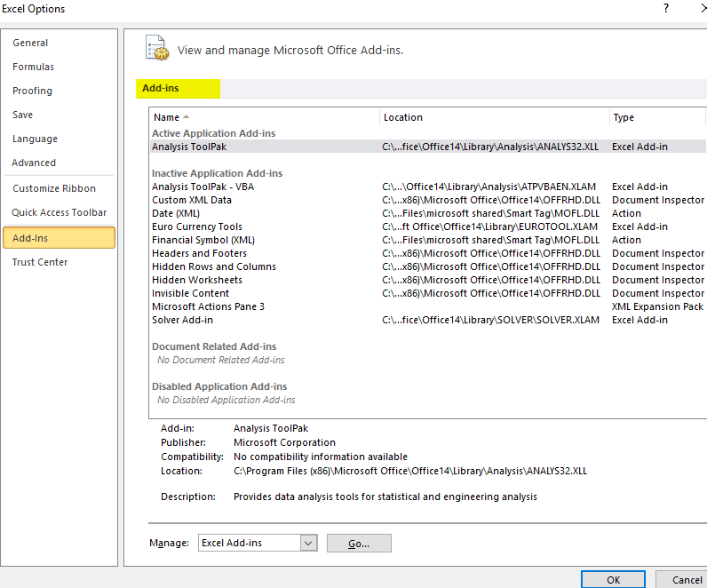Click No Document Related Add-ins text

(221, 360)
